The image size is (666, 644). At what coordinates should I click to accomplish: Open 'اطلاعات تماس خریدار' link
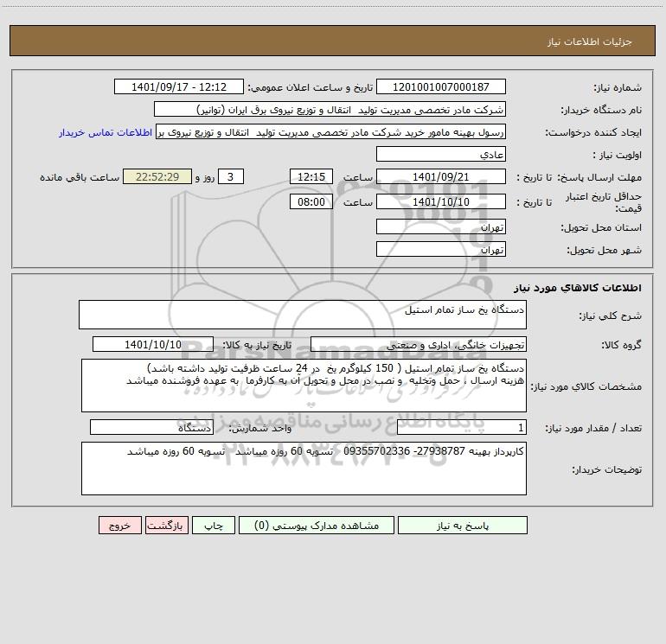[106, 132]
